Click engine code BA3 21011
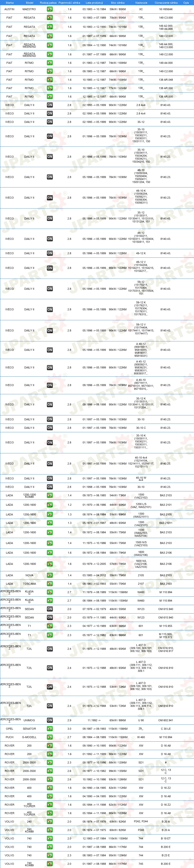 pos(166,523)
